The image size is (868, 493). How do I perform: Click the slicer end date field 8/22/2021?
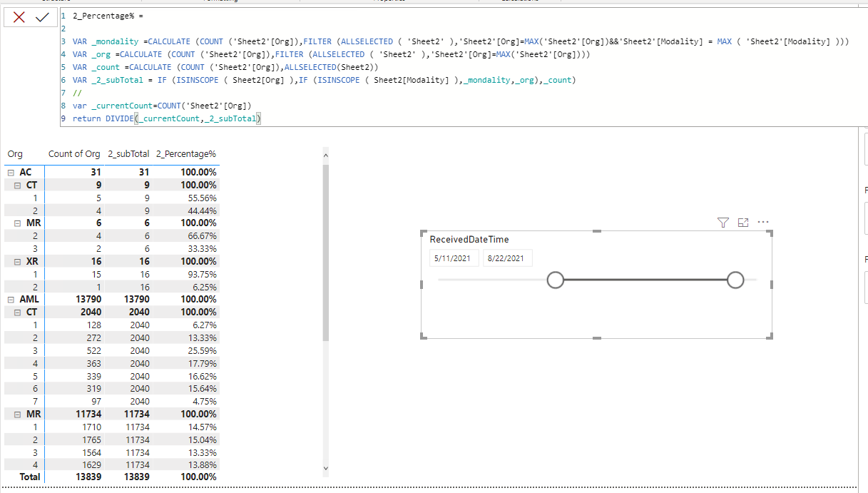tap(507, 258)
